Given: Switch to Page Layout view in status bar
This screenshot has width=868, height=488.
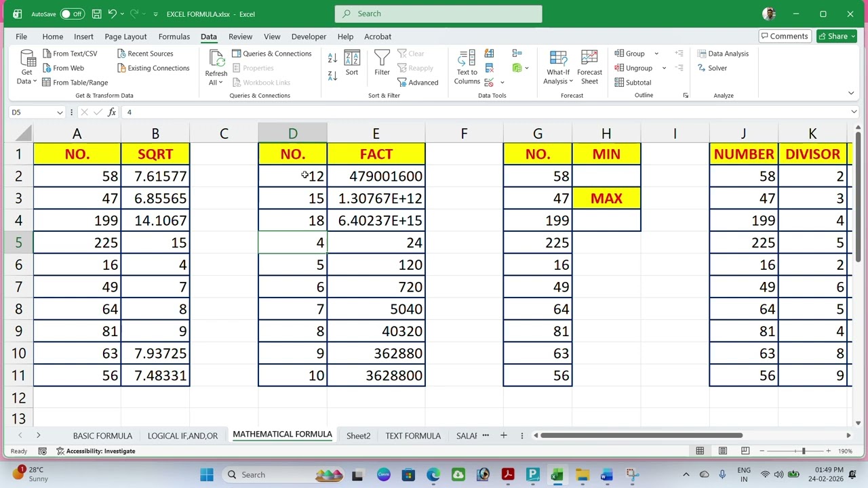Looking at the screenshot, I should pyautogui.click(x=723, y=451).
